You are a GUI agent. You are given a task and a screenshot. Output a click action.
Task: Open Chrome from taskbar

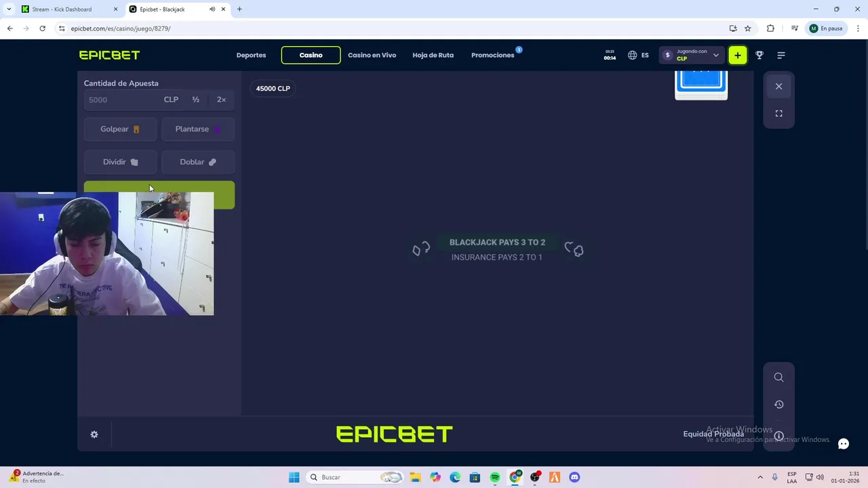tap(515, 477)
